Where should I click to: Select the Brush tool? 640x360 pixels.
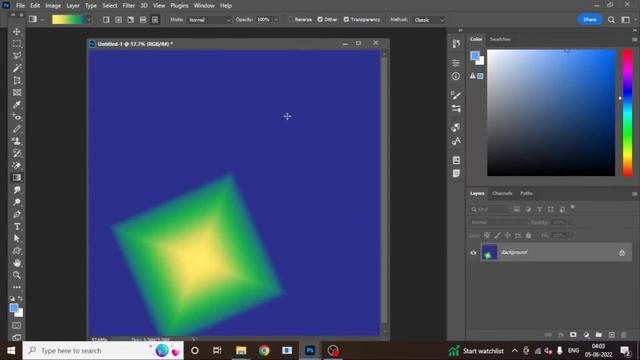click(17, 129)
